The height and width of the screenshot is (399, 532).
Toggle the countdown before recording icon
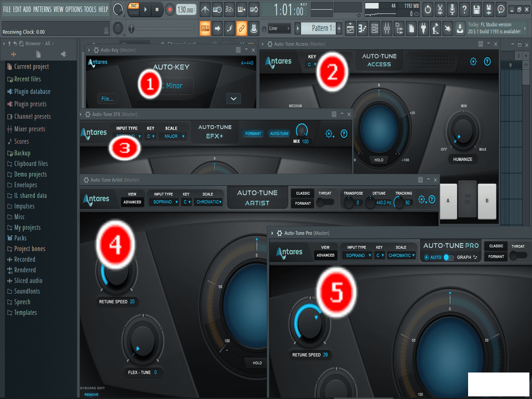(x=229, y=9)
